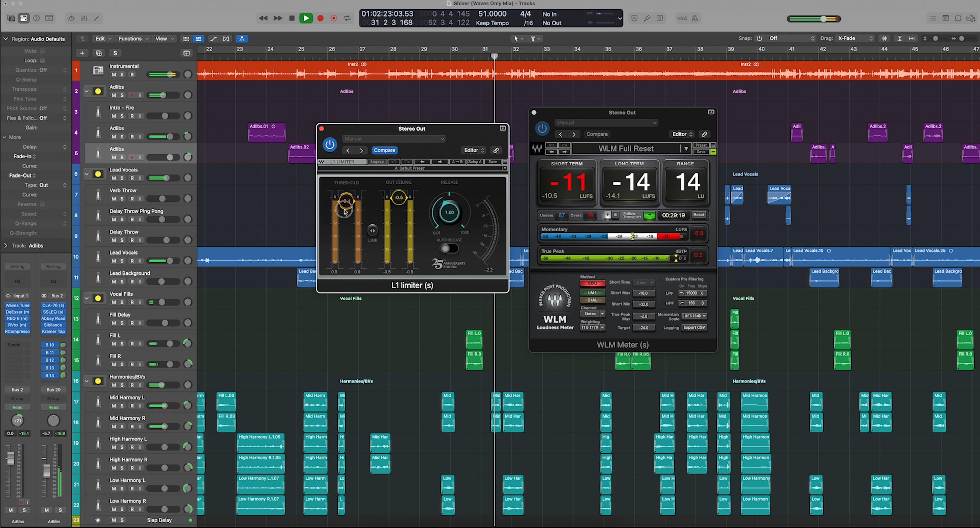Image resolution: width=980 pixels, height=528 pixels.
Task: Toggle the Waveform Zoom icon
Action: tap(885, 38)
